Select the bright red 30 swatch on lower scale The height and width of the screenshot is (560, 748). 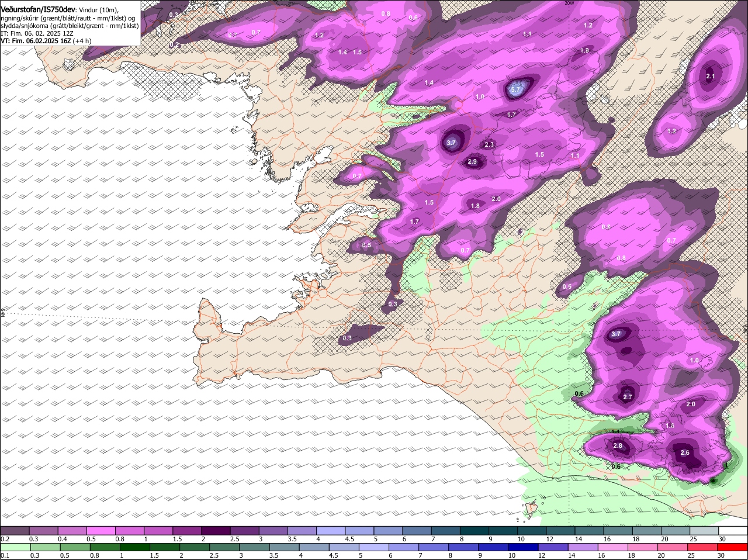click(x=733, y=547)
